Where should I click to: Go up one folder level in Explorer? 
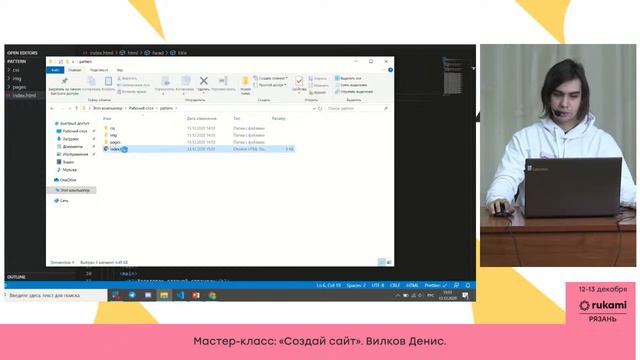pos(76,109)
